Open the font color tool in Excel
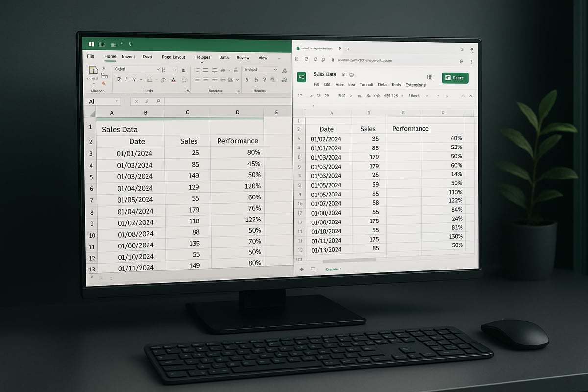Image resolution: width=588 pixels, height=392 pixels. 173,79
